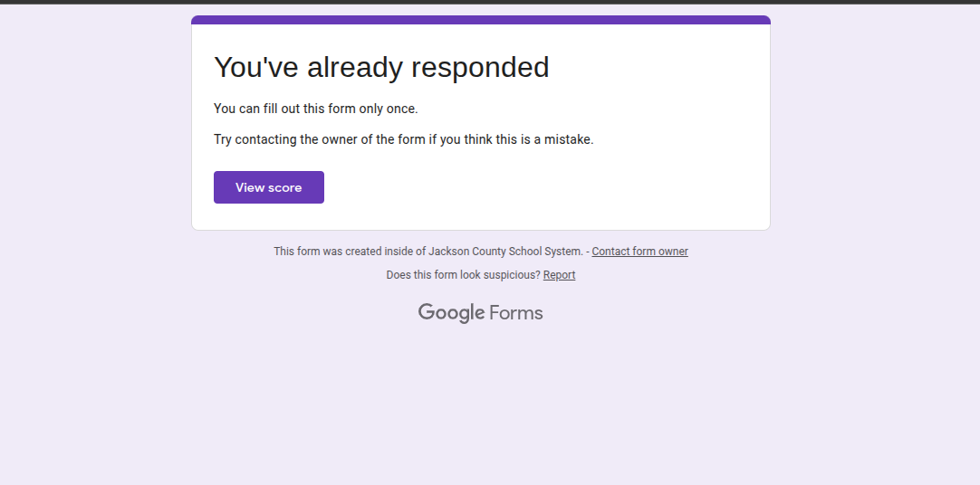The height and width of the screenshot is (485, 980).
Task: Click the "Try contacting the owner" message
Action: click(403, 139)
